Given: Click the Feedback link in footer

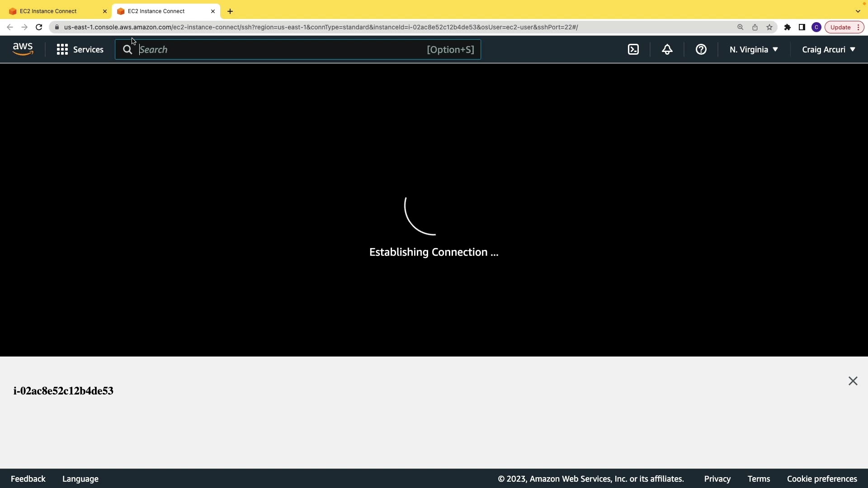Looking at the screenshot, I should (28, 479).
